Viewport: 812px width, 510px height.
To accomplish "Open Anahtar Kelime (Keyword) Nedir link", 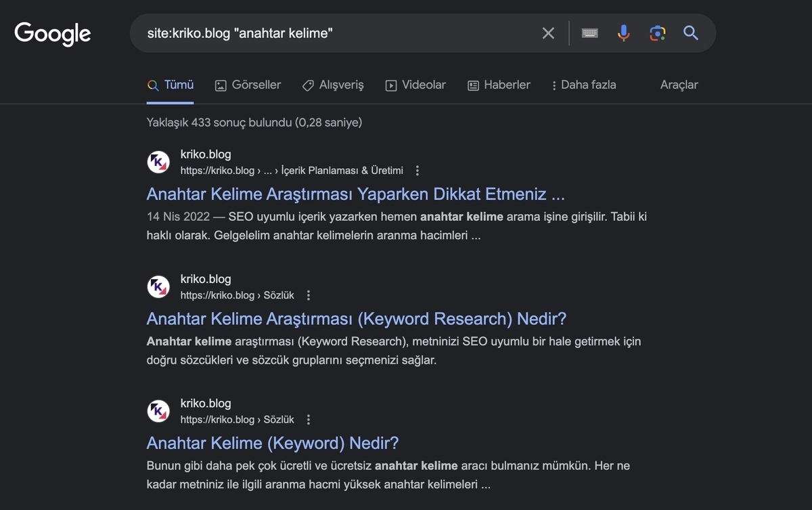I will click(273, 444).
